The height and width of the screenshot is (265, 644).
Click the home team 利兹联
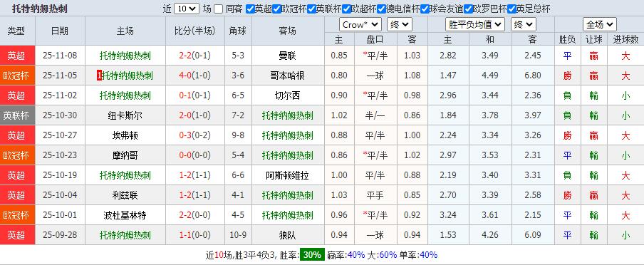click(125, 196)
